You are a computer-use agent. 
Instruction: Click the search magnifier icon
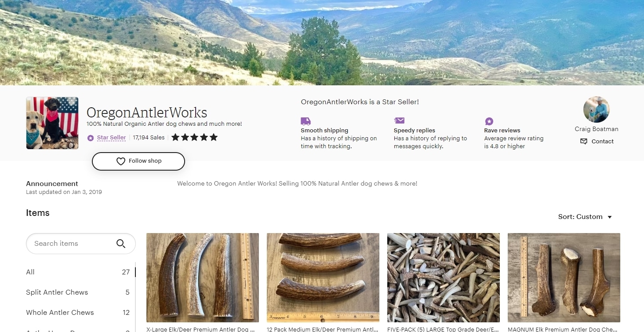(121, 244)
